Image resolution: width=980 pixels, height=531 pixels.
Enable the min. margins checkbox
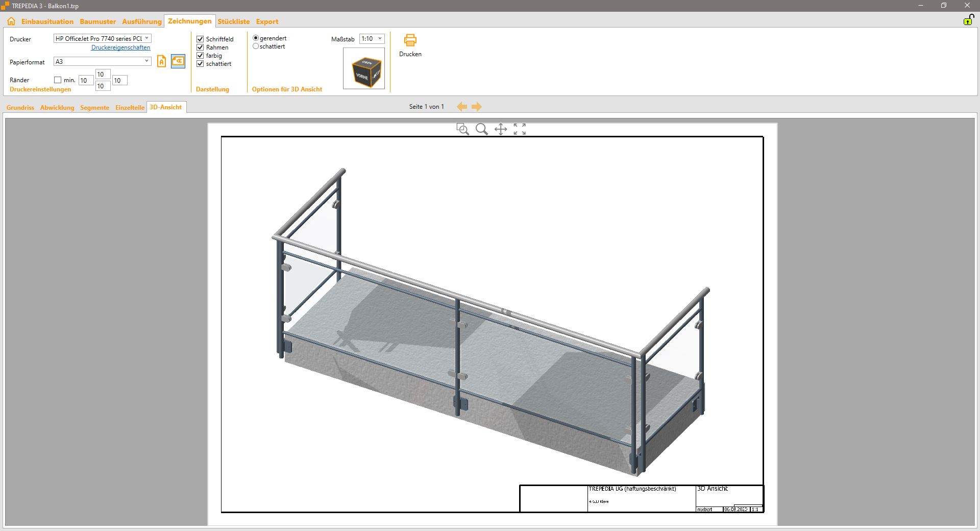58,80
